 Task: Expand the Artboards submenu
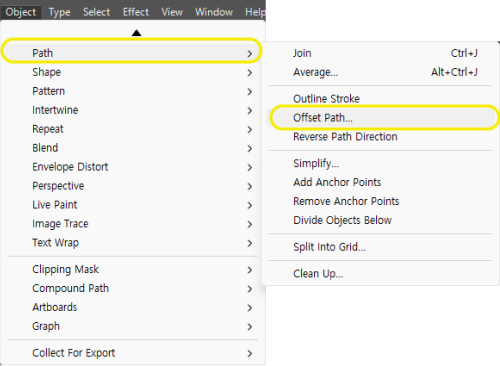(x=132, y=307)
